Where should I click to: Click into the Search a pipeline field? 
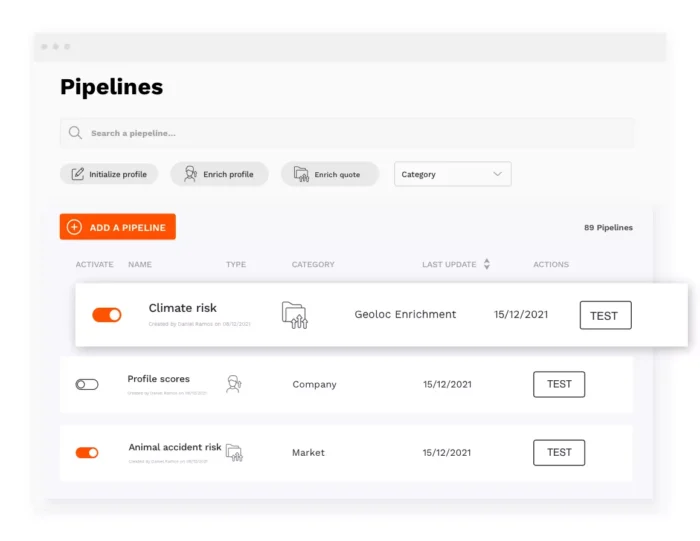pos(347,133)
